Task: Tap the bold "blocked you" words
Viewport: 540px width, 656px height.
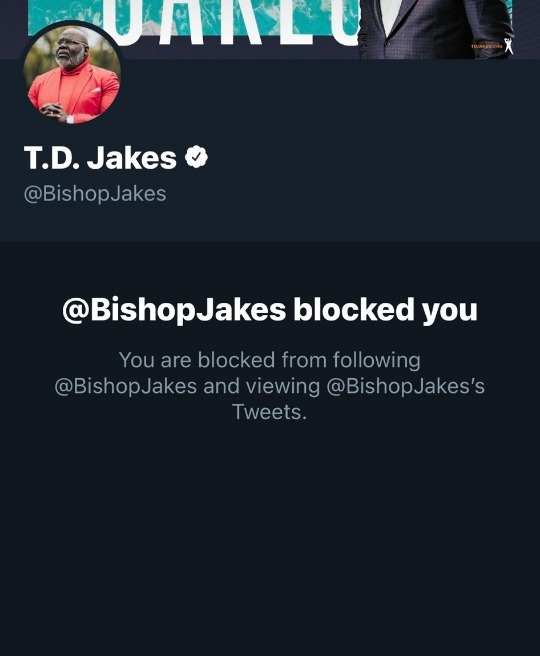Action: 385,310
